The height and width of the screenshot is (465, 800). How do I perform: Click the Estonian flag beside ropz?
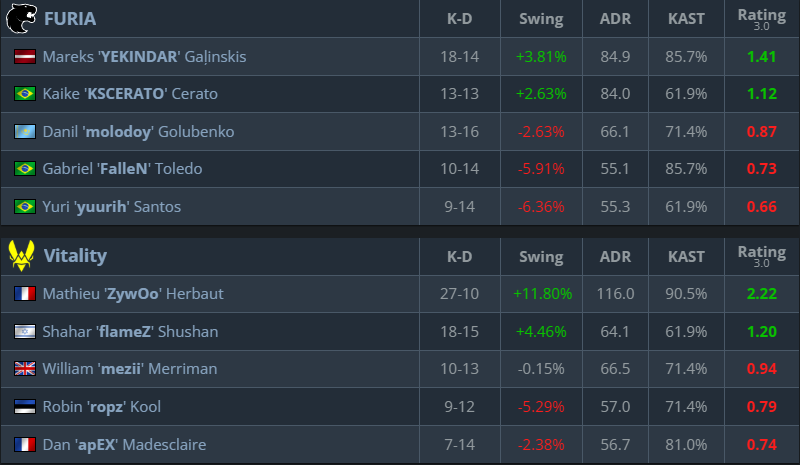pos(25,407)
